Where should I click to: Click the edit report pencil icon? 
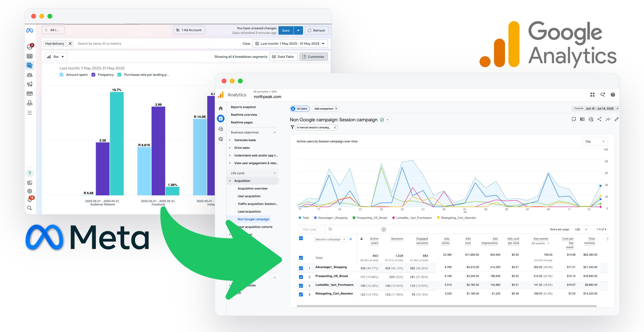[x=616, y=119]
